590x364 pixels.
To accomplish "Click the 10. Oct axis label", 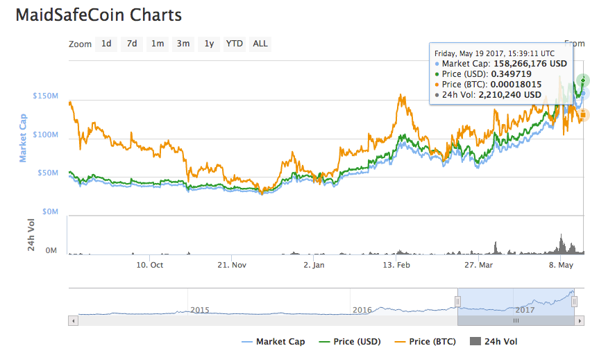I will click(x=150, y=265).
